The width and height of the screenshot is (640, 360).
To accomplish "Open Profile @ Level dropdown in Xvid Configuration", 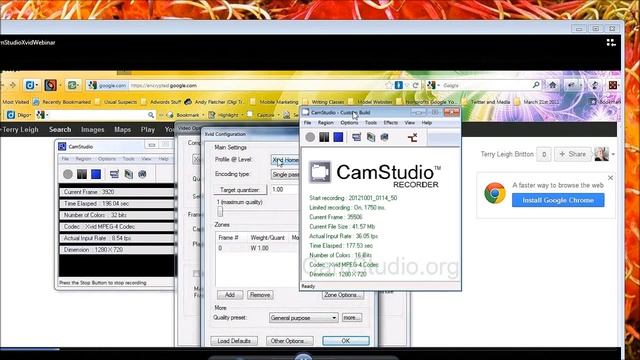I will [x=285, y=160].
